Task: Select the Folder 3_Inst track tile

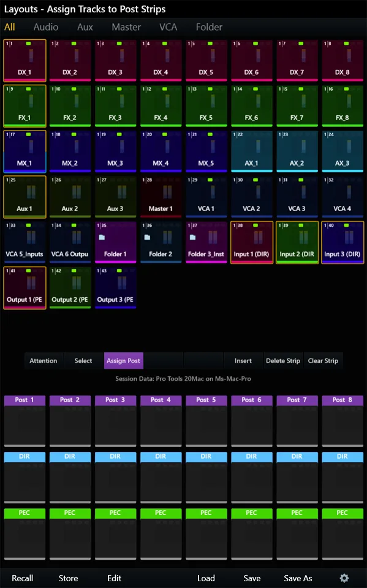Action: pos(206,242)
